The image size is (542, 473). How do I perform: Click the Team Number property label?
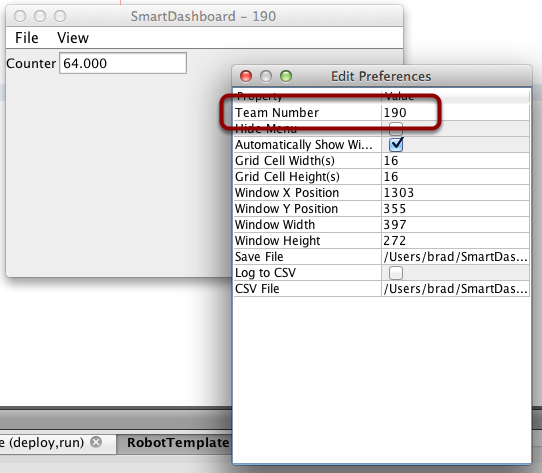coord(277,113)
